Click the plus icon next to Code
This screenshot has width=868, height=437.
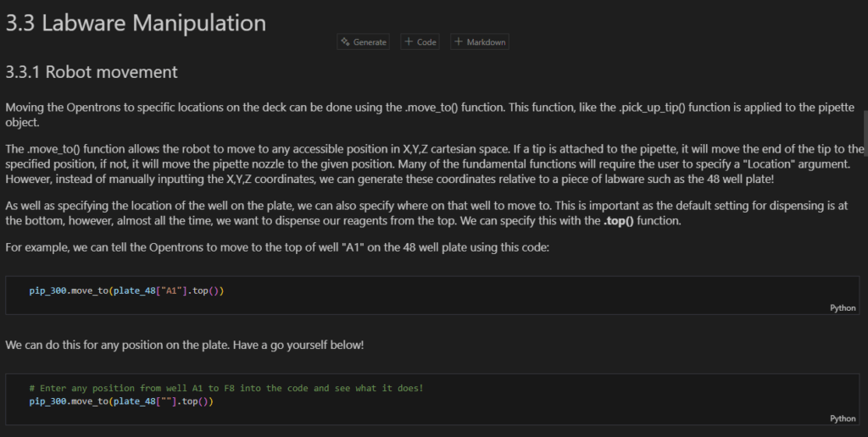pos(409,41)
